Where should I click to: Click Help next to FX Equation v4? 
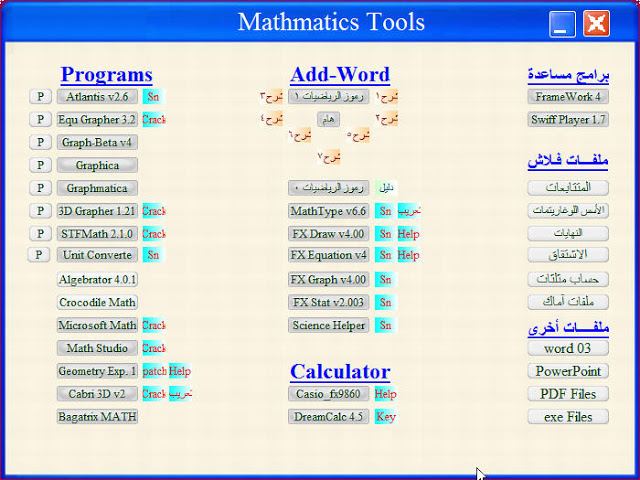click(409, 255)
